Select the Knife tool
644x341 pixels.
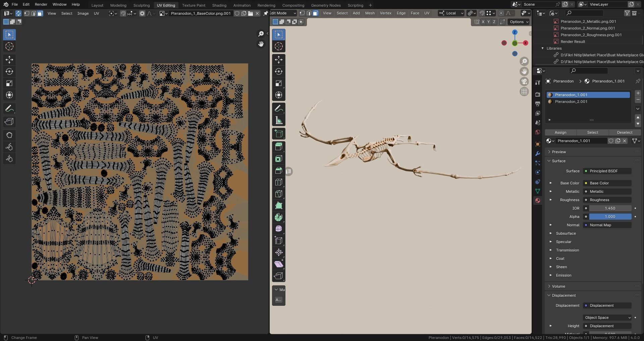pyautogui.click(x=279, y=194)
